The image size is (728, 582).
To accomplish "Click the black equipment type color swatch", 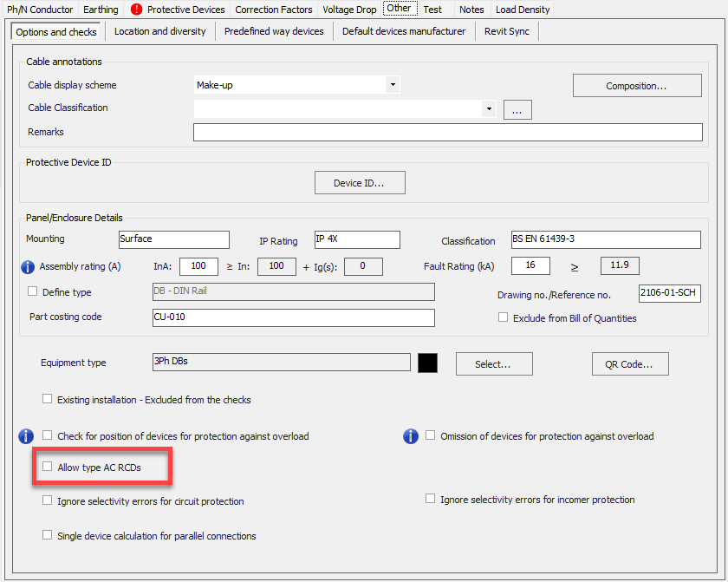I will [428, 363].
